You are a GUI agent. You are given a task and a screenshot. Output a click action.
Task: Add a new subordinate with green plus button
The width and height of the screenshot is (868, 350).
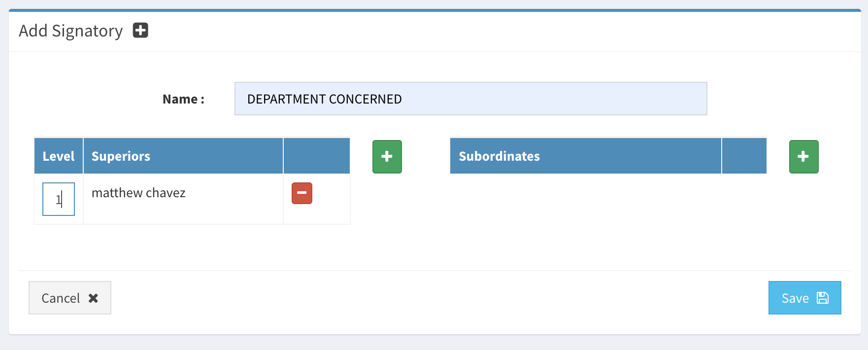click(803, 157)
